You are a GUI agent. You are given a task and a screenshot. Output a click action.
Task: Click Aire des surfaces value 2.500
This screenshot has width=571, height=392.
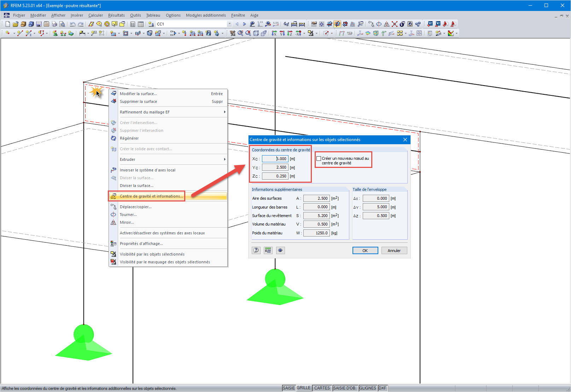(316, 198)
